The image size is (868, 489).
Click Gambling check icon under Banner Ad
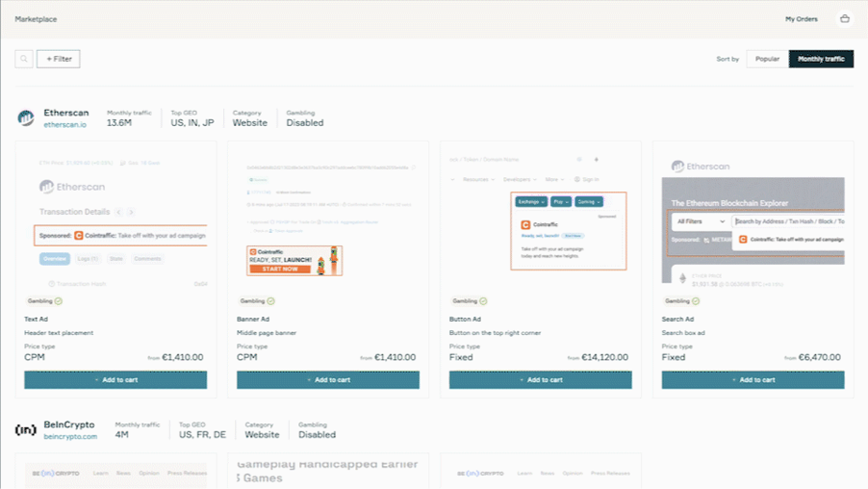click(270, 301)
